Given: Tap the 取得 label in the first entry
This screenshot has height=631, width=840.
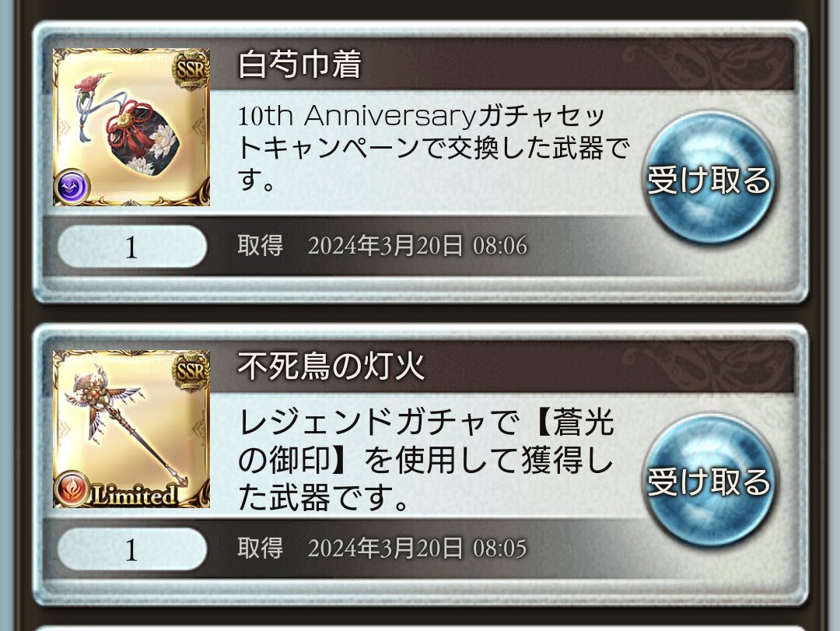Looking at the screenshot, I should click(x=261, y=246).
